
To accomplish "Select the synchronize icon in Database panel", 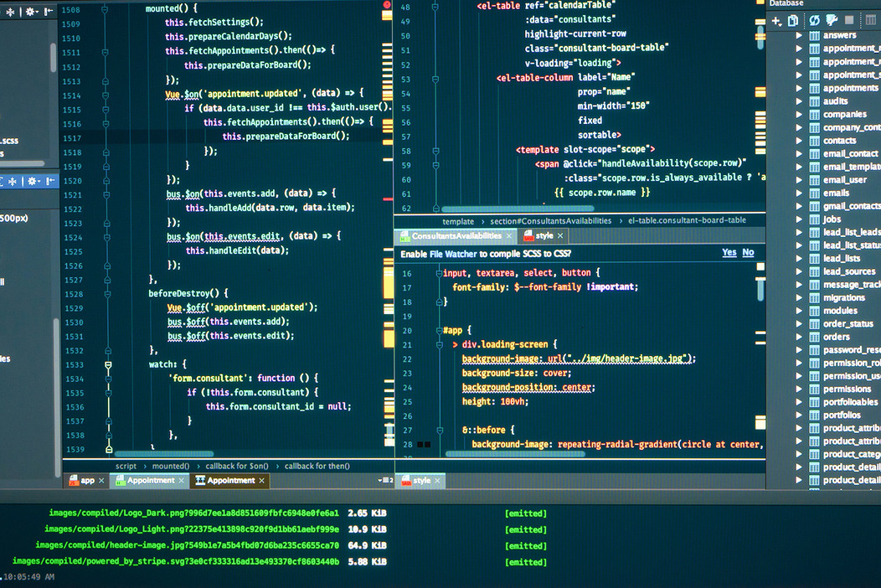I will point(815,21).
